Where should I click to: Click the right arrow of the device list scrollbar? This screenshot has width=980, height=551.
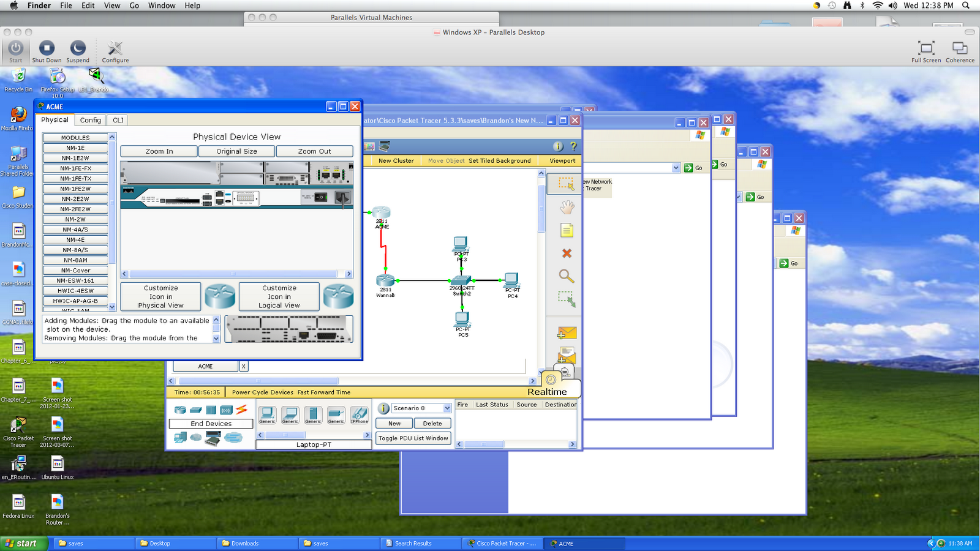[x=367, y=435]
